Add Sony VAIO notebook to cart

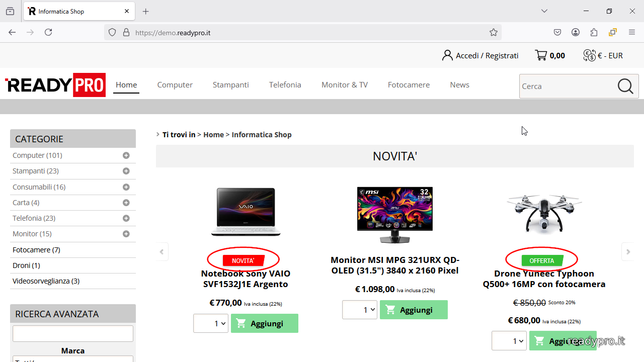[x=265, y=323]
